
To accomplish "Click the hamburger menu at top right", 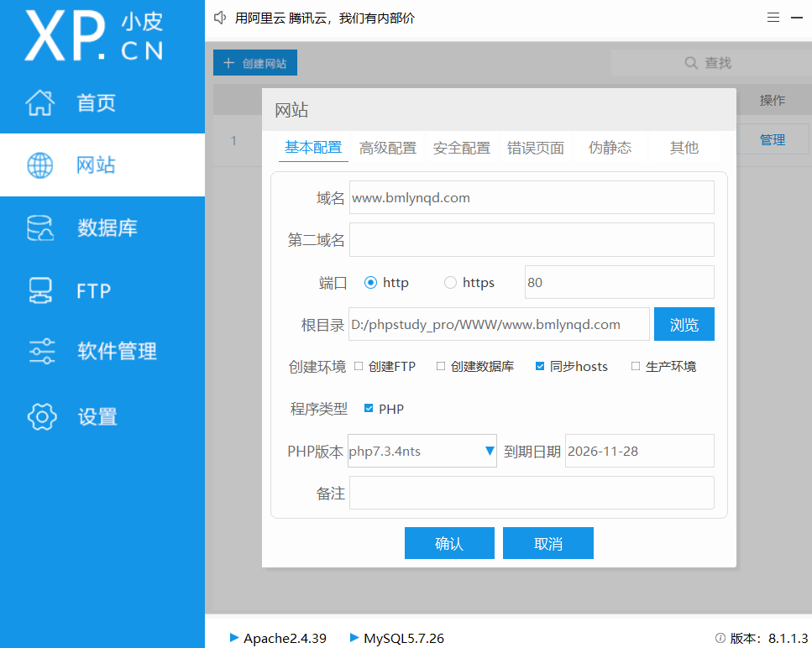I will coord(773,17).
